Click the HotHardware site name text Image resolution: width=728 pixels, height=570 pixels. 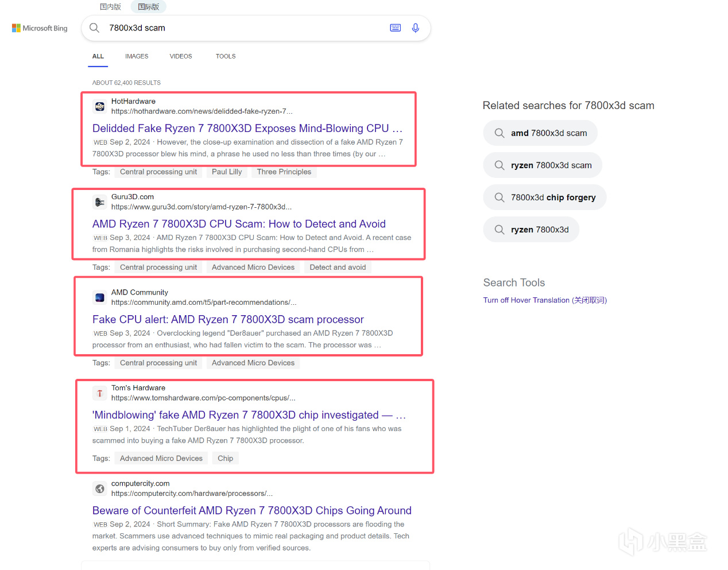click(133, 102)
